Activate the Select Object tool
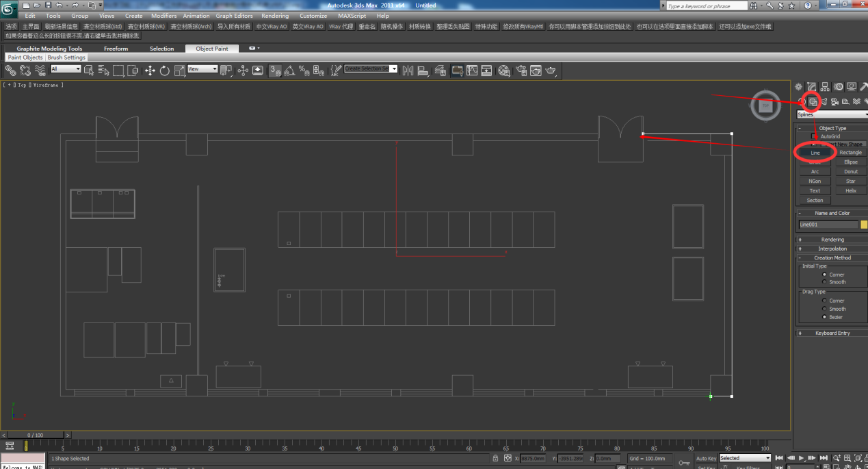The height and width of the screenshot is (469, 868). 89,70
